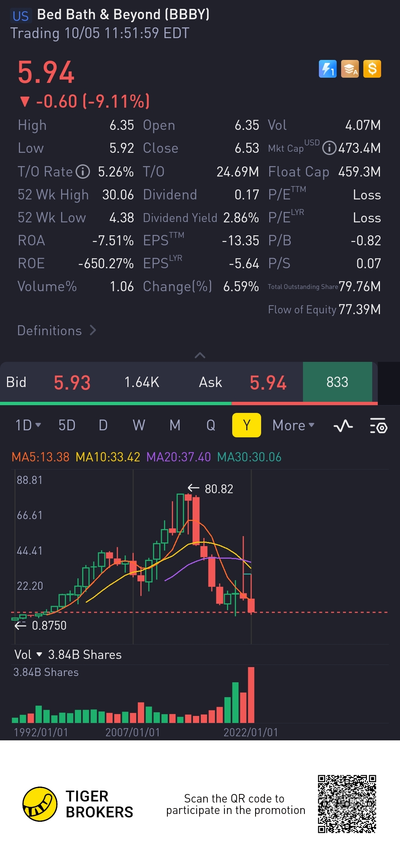Tap the 2022/01/01 date axis label

(251, 732)
